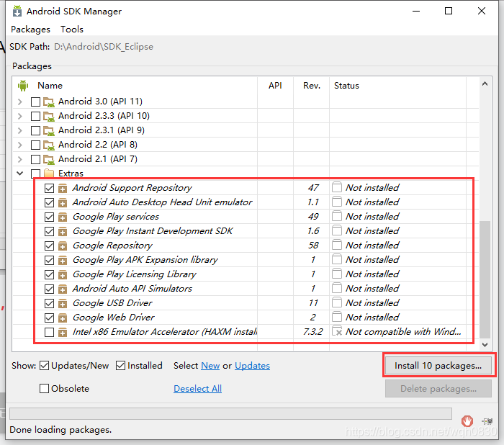Uncheck the Google Play services checkbox

click(49, 217)
